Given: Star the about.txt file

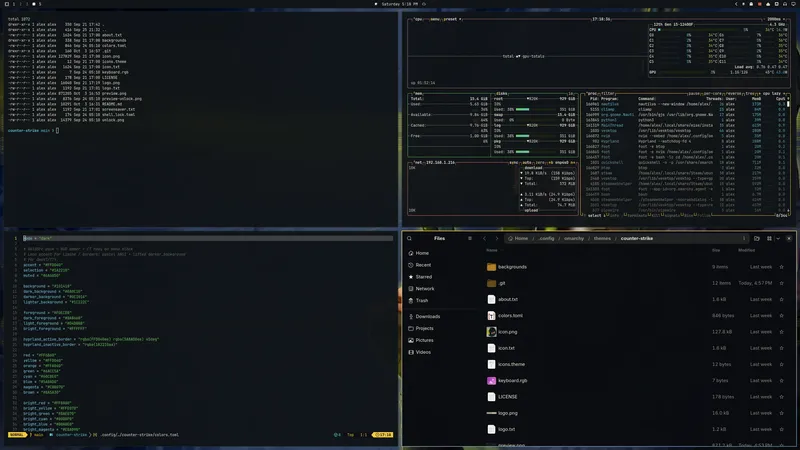Looking at the screenshot, I should tap(781, 299).
